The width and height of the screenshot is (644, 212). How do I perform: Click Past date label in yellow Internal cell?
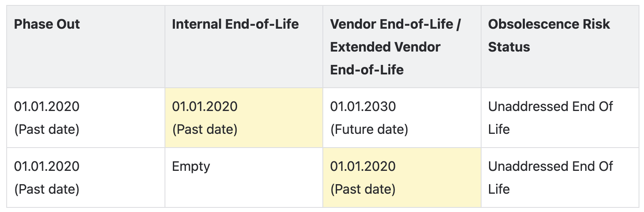pos(205,130)
